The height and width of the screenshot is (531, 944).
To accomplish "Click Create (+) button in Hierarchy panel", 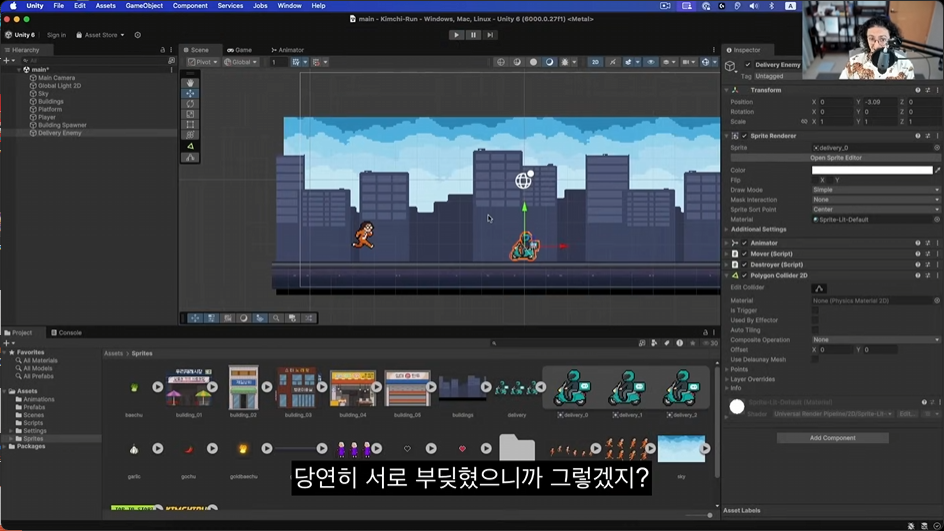I will (8, 61).
